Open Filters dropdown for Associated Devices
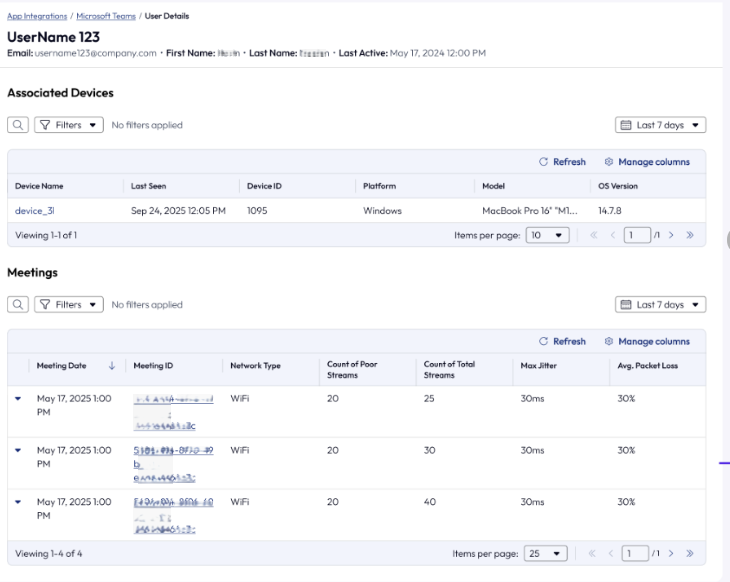730x582 pixels. (x=69, y=125)
